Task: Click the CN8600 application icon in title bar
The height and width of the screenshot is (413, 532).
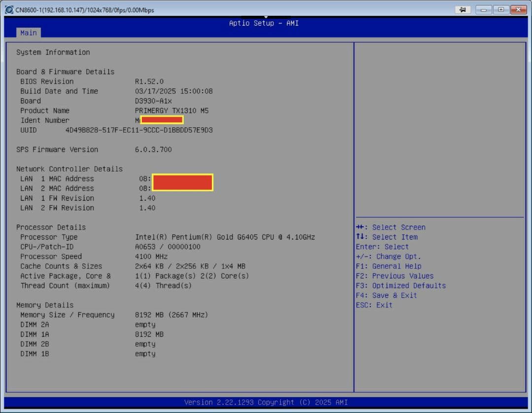Action: pos(8,9)
